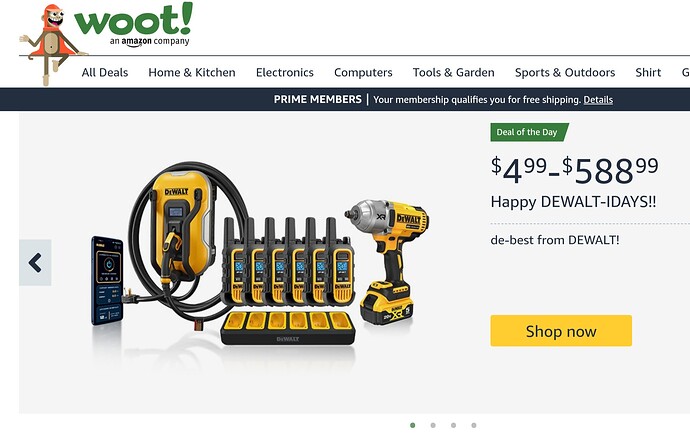
Task: Switch to second carousel dot
Action: click(433, 425)
